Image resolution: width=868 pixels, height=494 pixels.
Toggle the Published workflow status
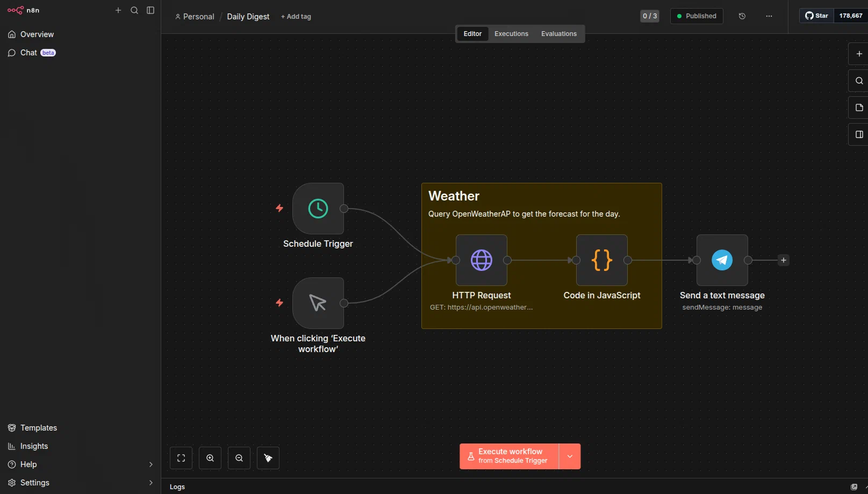point(696,16)
